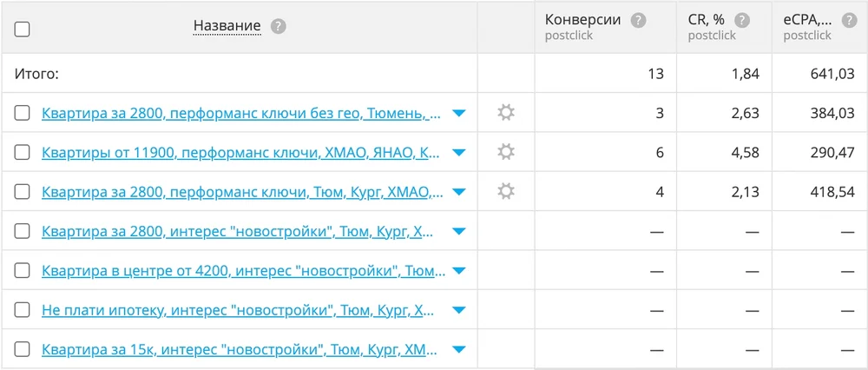This screenshot has height=370, width=868.
Task: Expand dropdown arrow for 'без гео, Тюмень' campaign
Action: (459, 114)
